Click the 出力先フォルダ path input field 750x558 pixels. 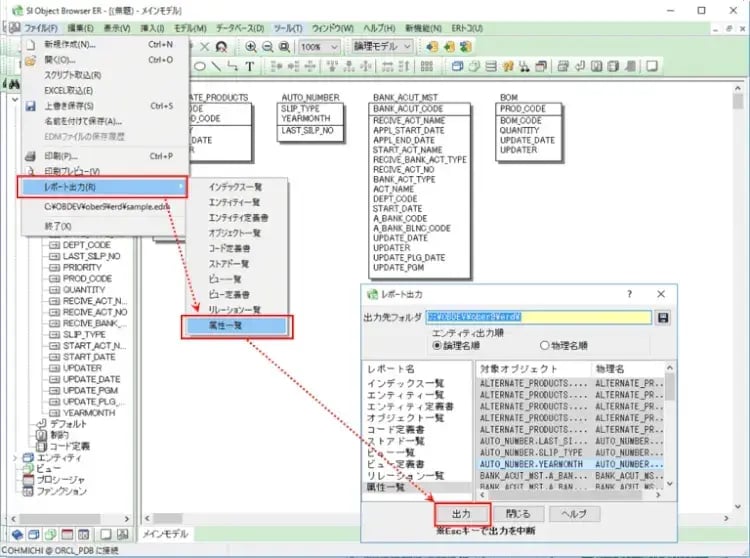click(540, 317)
